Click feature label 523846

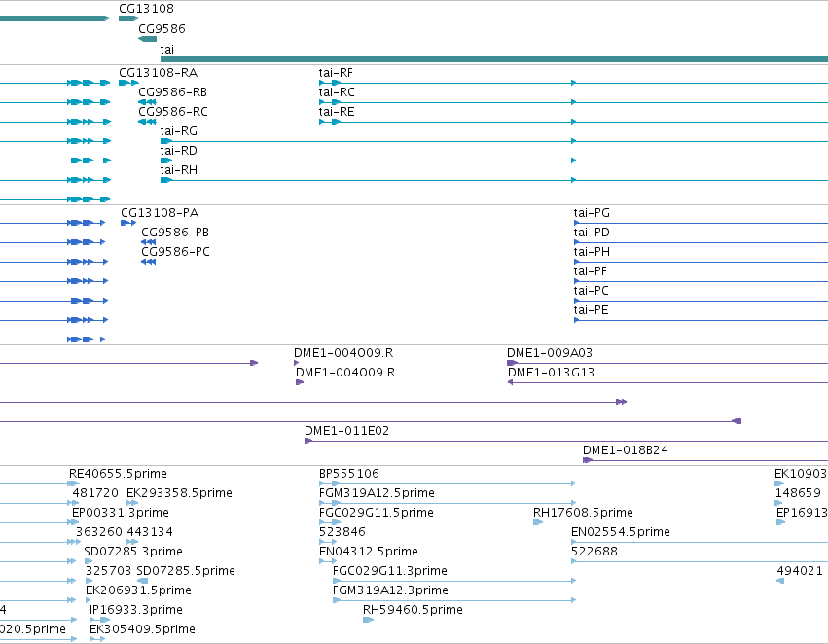coord(342,533)
